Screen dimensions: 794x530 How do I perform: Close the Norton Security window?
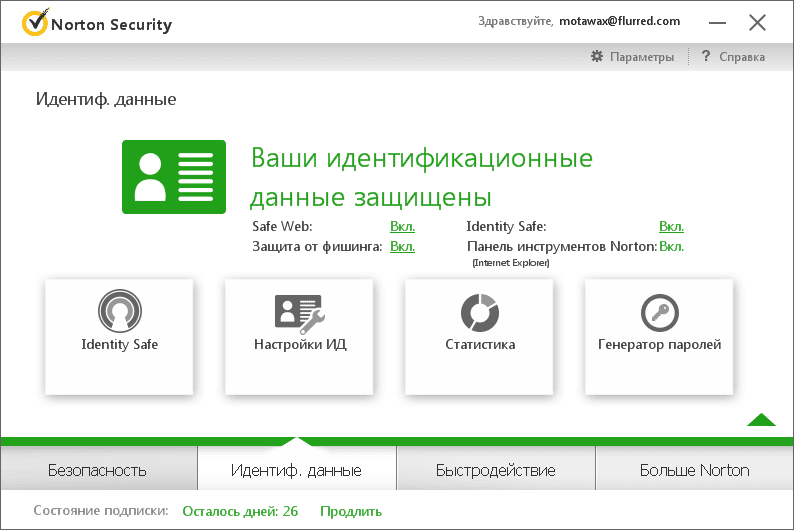(757, 23)
